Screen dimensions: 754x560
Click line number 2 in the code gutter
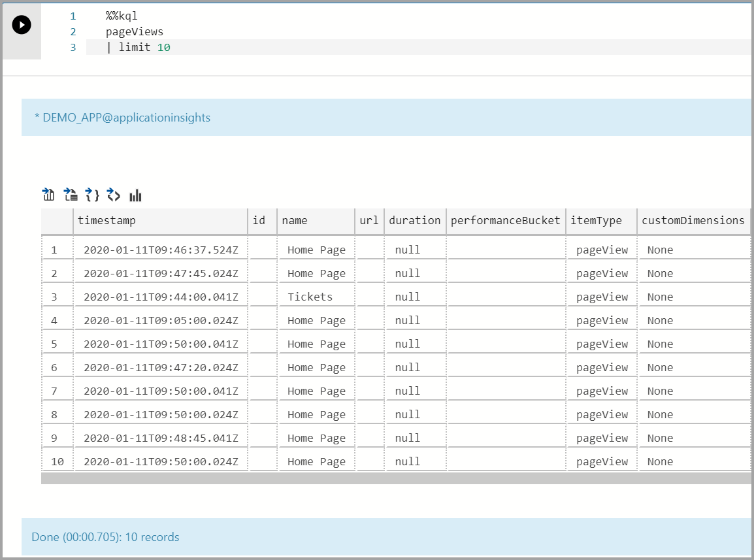pyautogui.click(x=73, y=31)
